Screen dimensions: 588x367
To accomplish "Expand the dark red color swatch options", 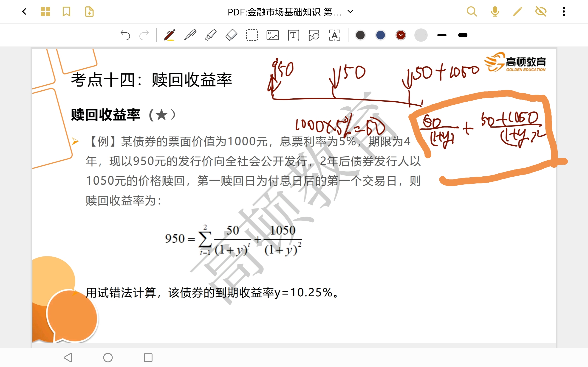I will point(401,35).
